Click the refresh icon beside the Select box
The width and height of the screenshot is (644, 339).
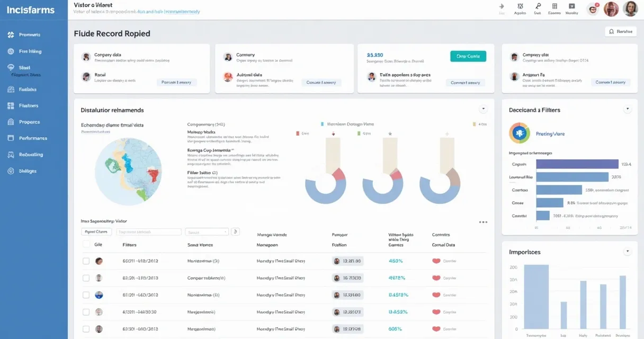tap(236, 231)
